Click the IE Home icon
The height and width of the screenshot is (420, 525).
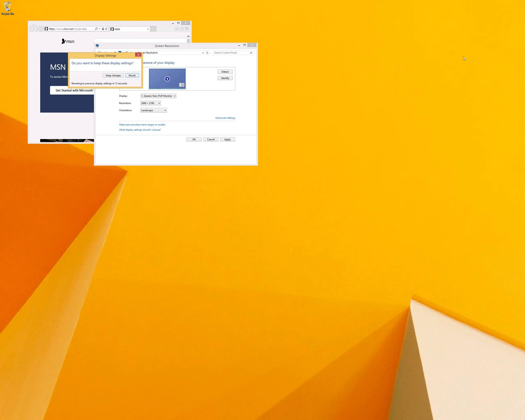click(177, 29)
